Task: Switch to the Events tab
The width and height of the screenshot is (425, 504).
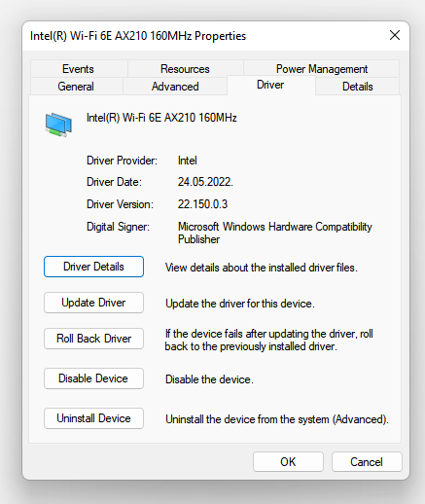Action: [78, 69]
